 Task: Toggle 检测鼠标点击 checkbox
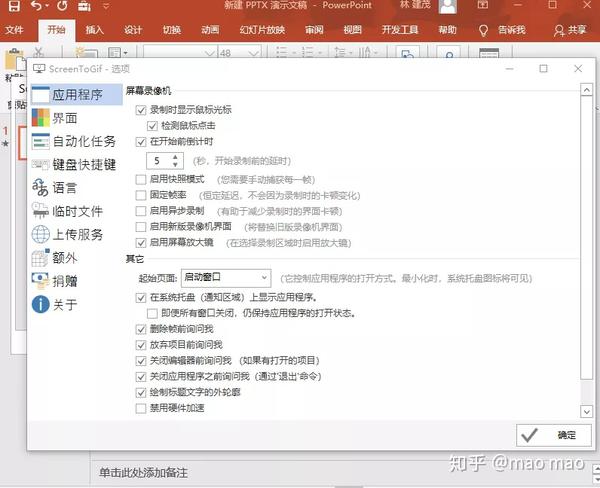point(152,126)
